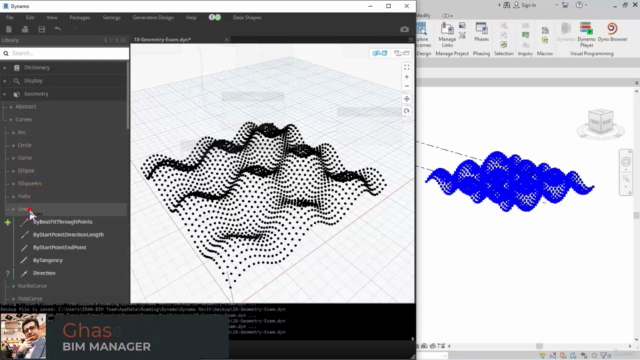This screenshot has height=360, width=640.
Task: Open the Settings menu in Dynamo
Action: pos(111,18)
